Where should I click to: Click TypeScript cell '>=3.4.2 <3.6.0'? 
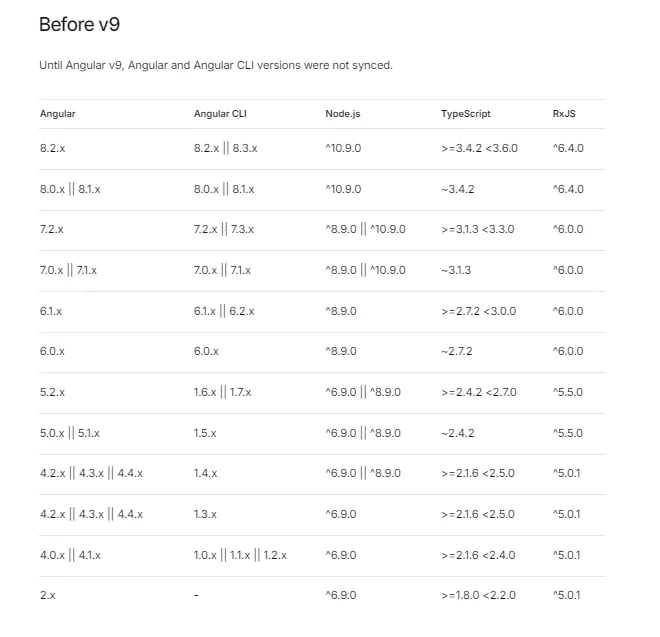pos(478,148)
